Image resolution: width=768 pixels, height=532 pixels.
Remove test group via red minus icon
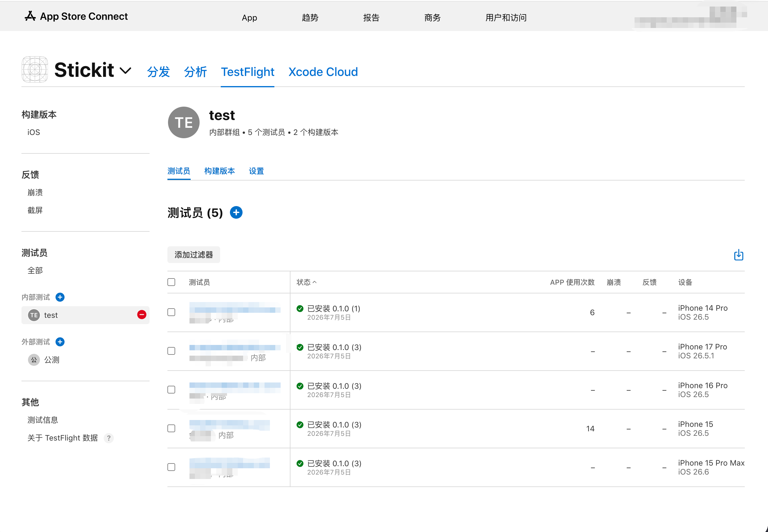[x=142, y=315]
